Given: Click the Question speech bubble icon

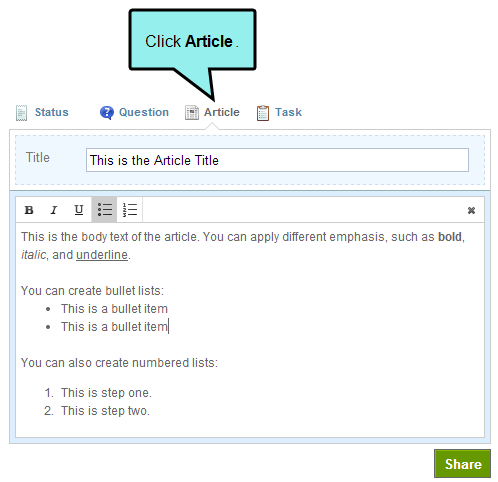Looking at the screenshot, I should point(107,113).
